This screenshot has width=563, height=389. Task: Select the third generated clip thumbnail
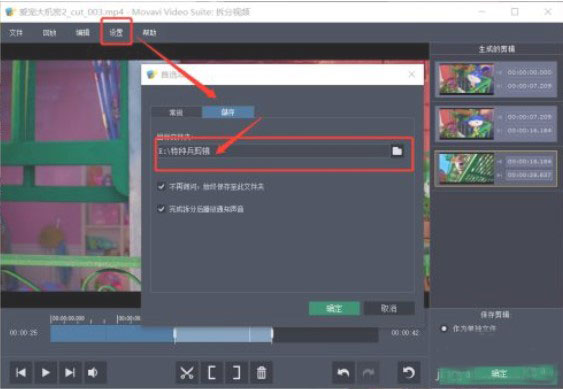[x=467, y=168]
